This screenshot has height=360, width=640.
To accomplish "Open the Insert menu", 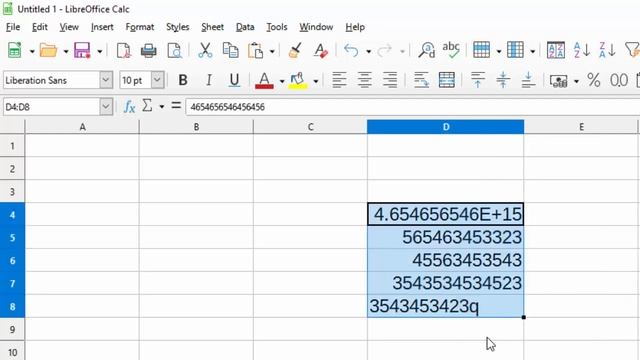I will coord(102,27).
